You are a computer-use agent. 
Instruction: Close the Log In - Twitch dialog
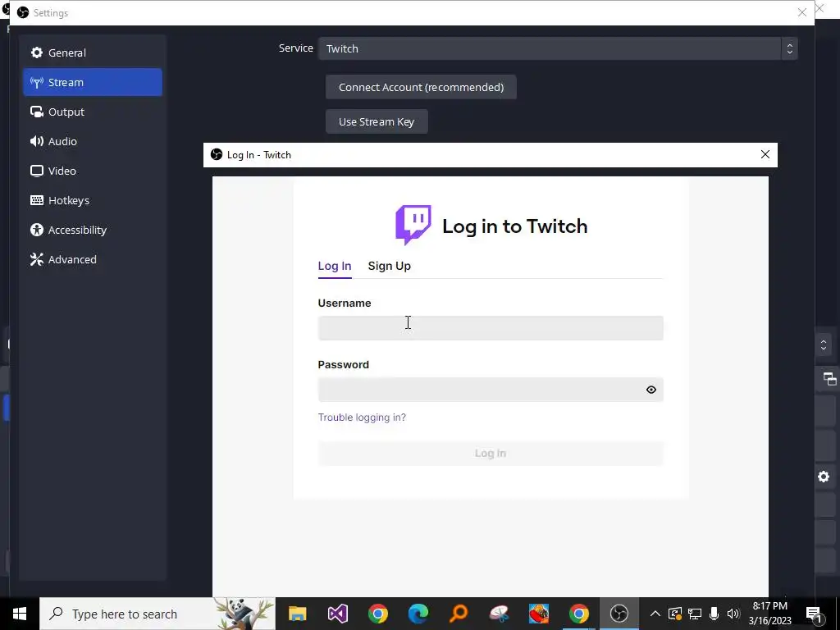[x=765, y=154]
